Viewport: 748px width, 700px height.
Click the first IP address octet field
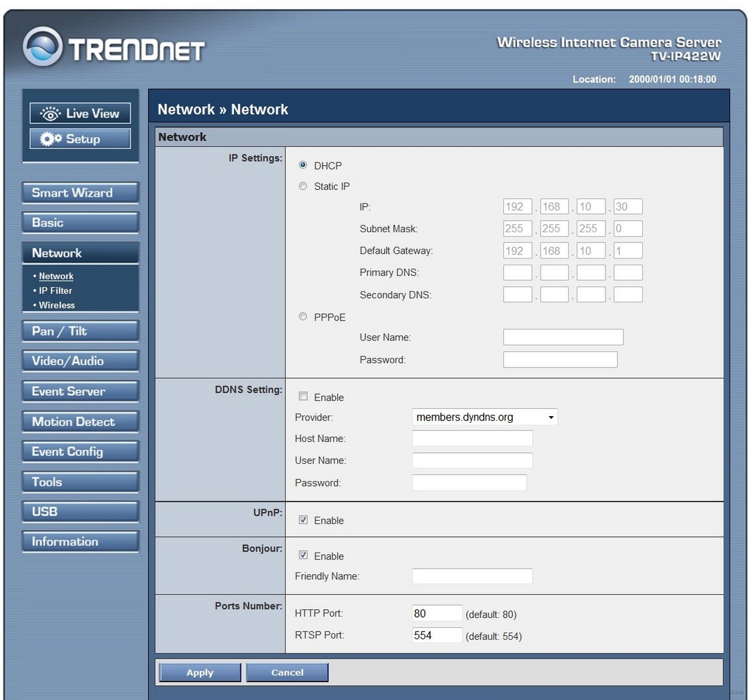point(517,206)
